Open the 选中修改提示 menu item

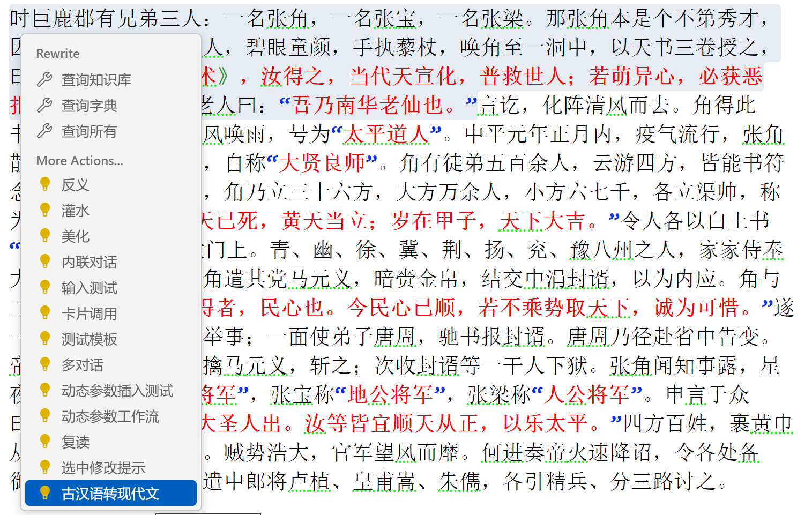[x=103, y=468]
